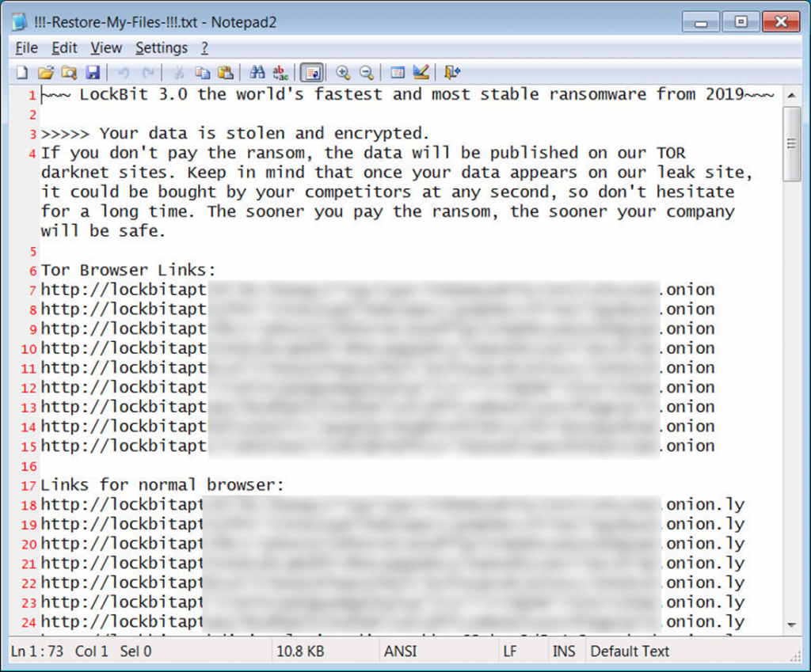The height and width of the screenshot is (672, 811).
Task: Open the Settings menu
Action: (x=162, y=48)
